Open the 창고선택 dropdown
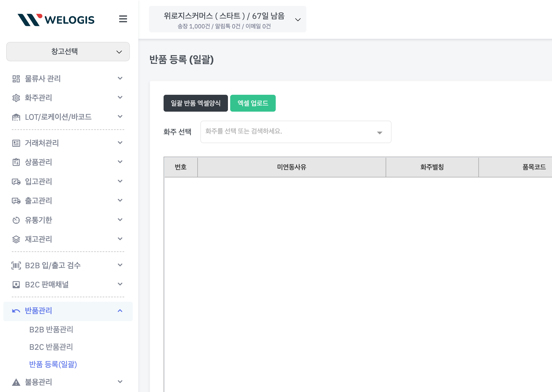 (68, 51)
